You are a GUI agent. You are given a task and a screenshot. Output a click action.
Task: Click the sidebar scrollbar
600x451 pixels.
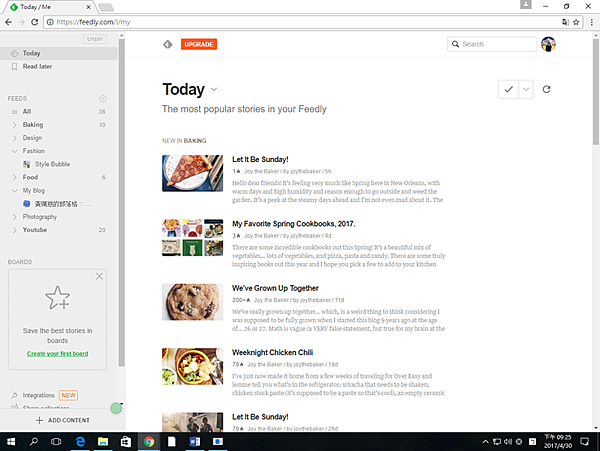click(x=121, y=203)
